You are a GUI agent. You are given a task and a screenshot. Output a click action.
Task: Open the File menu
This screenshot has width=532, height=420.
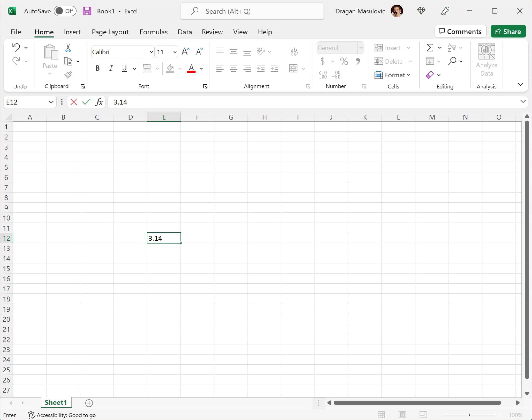coord(16,32)
